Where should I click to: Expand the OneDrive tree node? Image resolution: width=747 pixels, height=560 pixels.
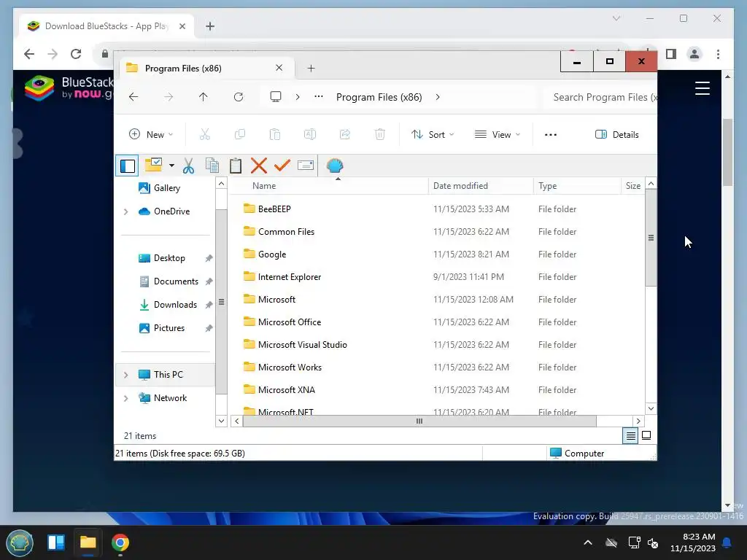[125, 211]
